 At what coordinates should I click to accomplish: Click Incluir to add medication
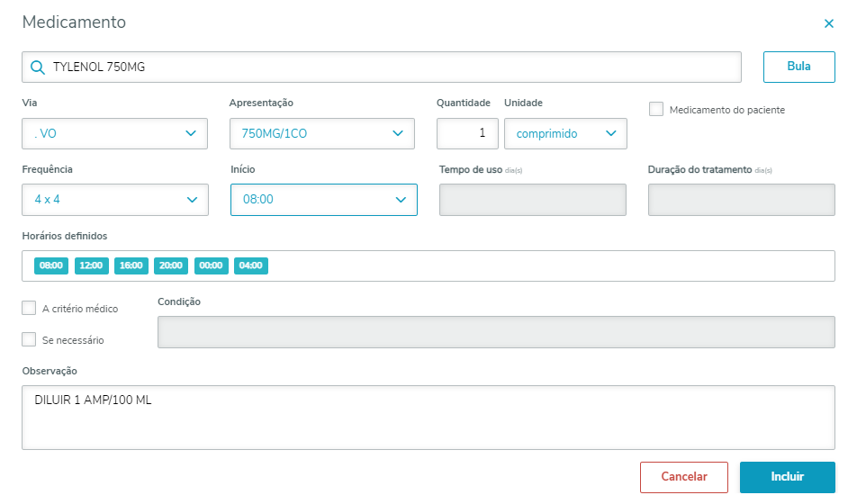[787, 477]
